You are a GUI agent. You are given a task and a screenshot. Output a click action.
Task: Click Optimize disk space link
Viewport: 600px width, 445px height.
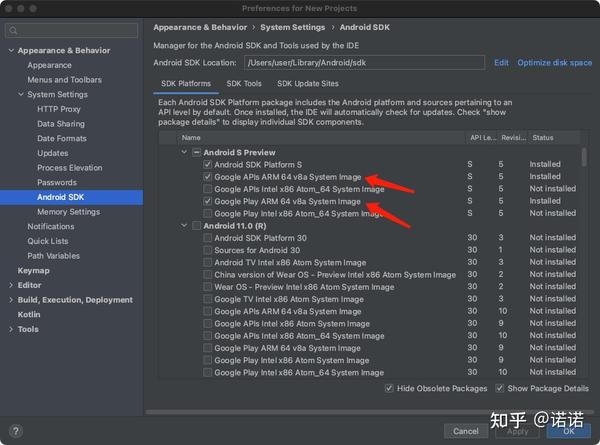[554, 63]
